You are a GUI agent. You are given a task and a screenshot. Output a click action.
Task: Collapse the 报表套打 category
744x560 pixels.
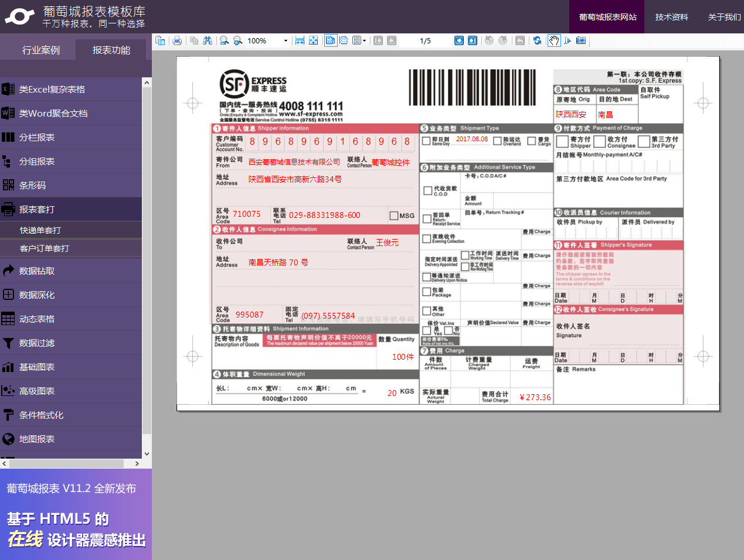click(71, 209)
